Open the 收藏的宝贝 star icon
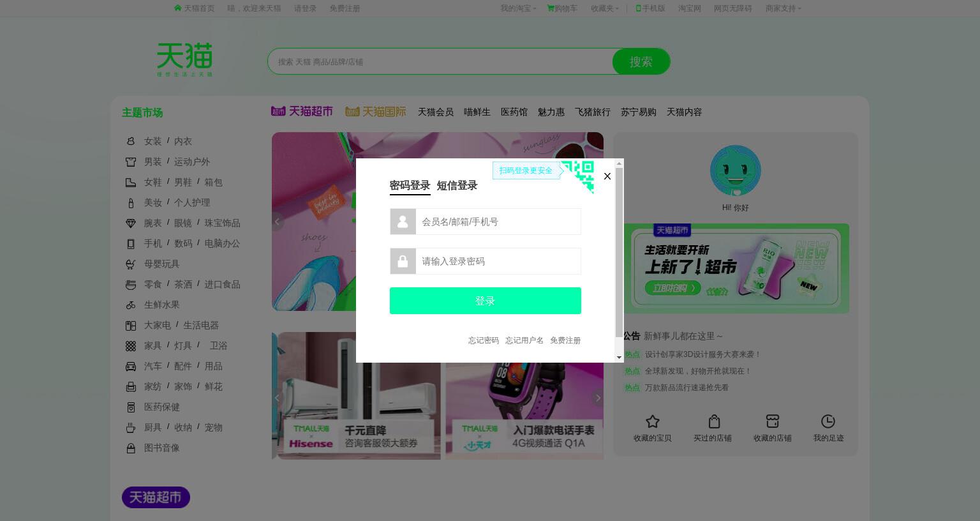 [x=652, y=421]
